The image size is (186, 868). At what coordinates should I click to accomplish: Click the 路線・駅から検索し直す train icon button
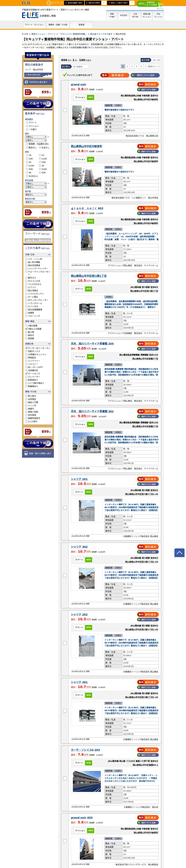(38, 453)
